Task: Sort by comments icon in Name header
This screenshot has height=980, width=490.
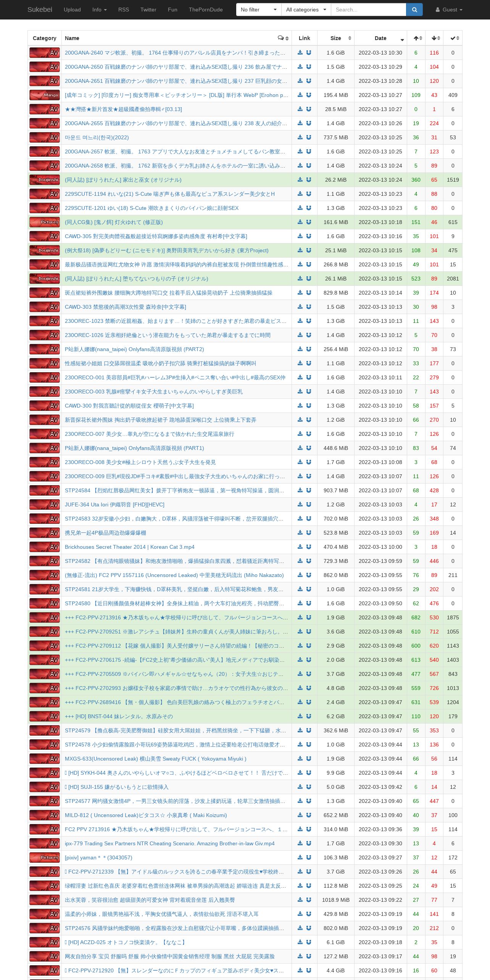Action: coord(283,38)
